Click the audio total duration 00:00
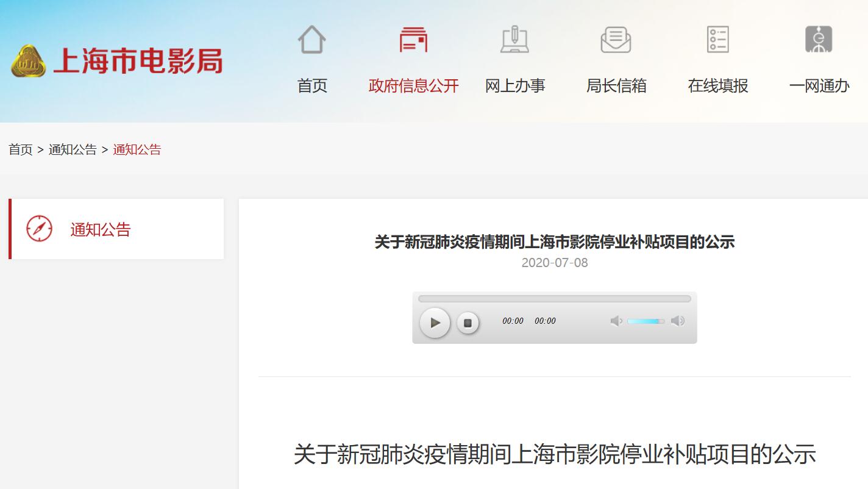Image resolution: width=868 pixels, height=489 pixels. [x=545, y=321]
